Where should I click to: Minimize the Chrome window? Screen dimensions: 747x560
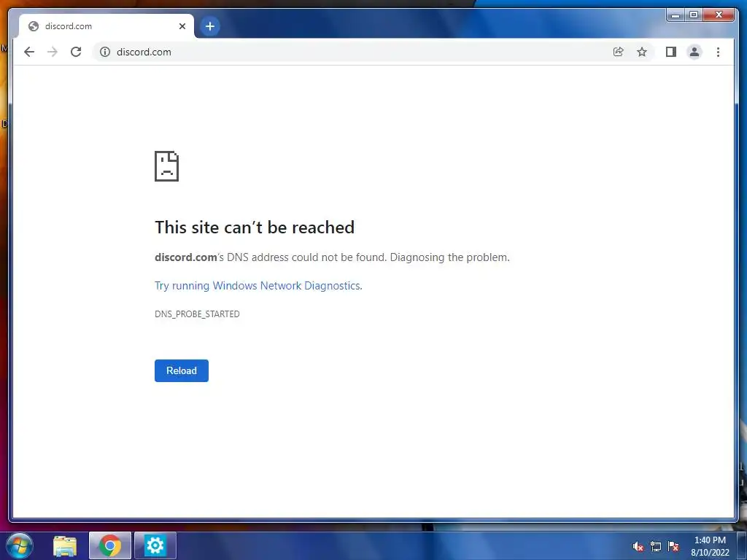tap(676, 15)
